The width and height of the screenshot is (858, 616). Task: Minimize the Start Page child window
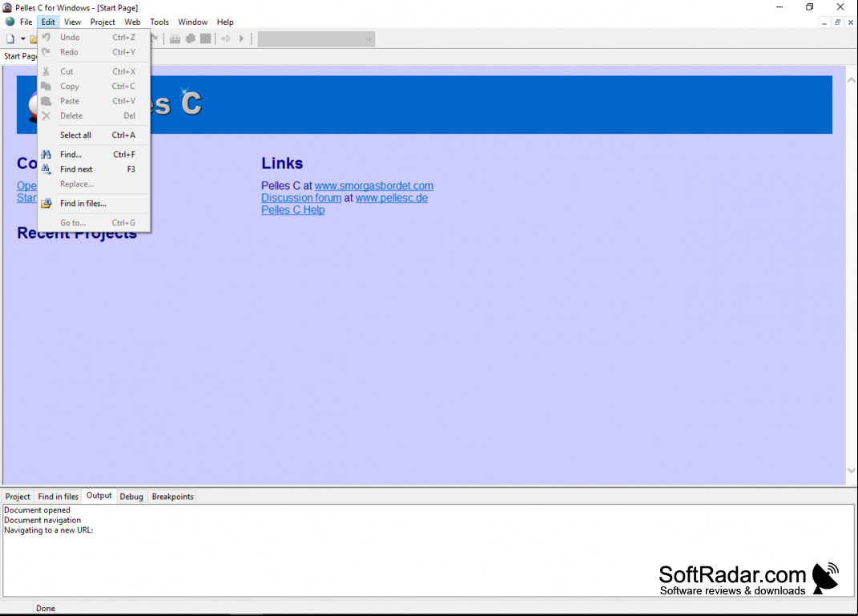(x=824, y=22)
